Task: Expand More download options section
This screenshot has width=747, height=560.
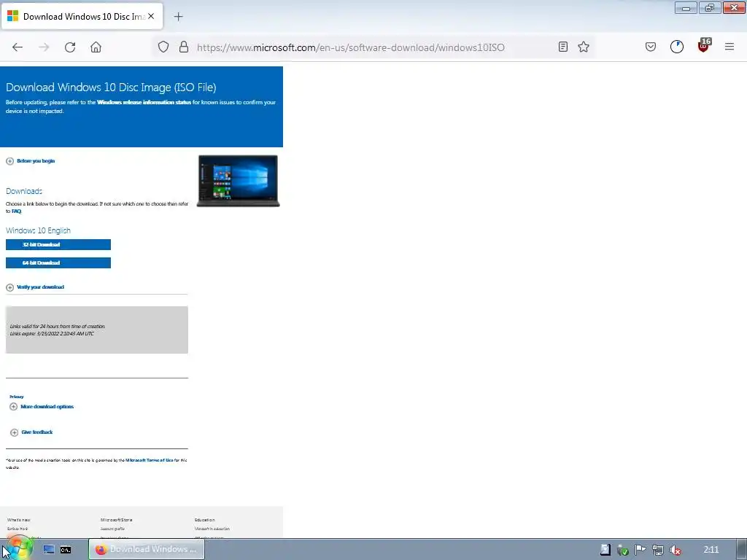Action: tap(42, 407)
